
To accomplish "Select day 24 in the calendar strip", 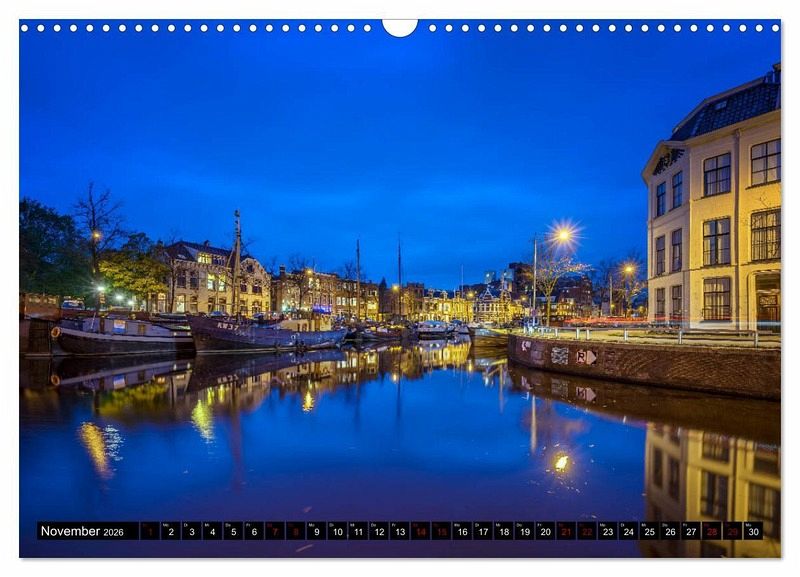I will point(629,531).
